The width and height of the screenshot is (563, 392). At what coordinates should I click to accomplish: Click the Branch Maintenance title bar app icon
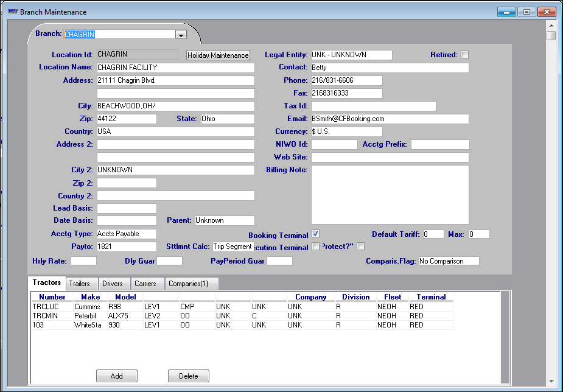click(12, 12)
